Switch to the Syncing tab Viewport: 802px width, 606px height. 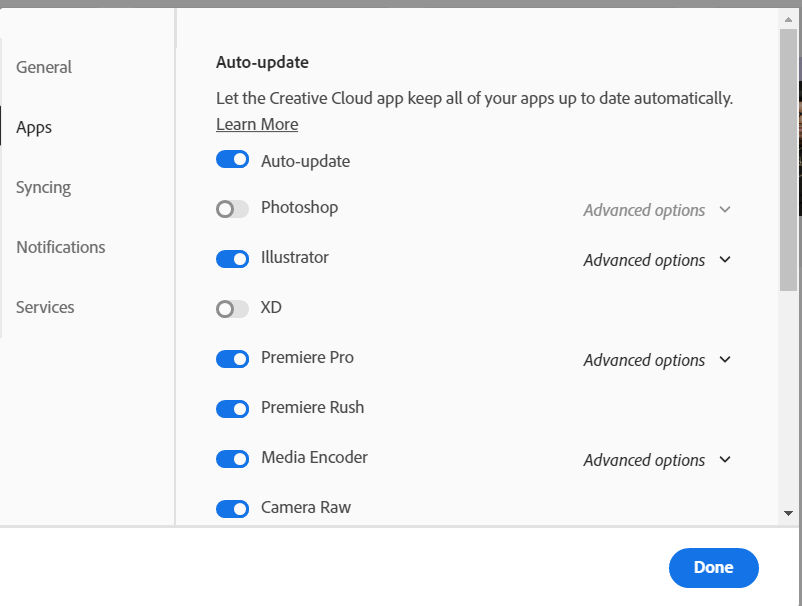pos(43,187)
